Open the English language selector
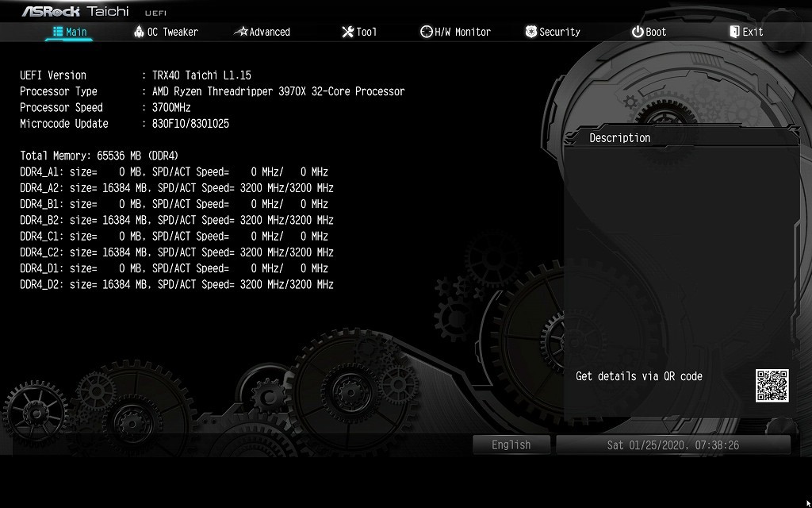Viewport: 812px width, 508px height. (511, 445)
